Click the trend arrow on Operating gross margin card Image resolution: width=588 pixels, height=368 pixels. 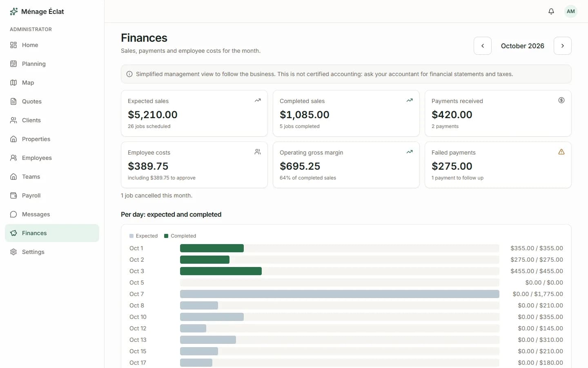pos(410,152)
